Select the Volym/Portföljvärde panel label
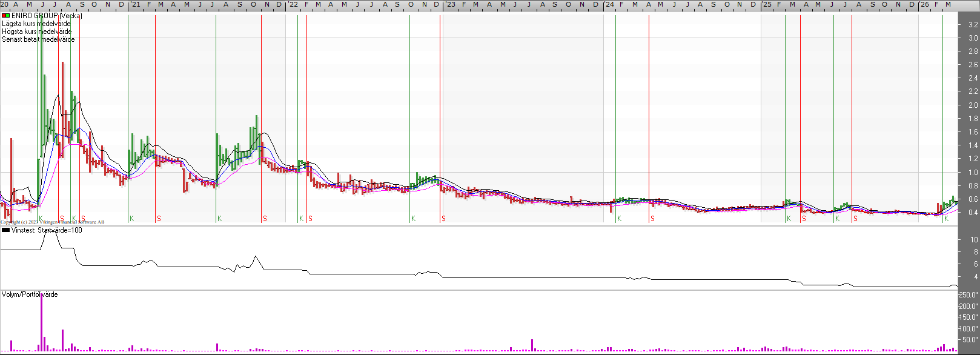 coord(30,294)
